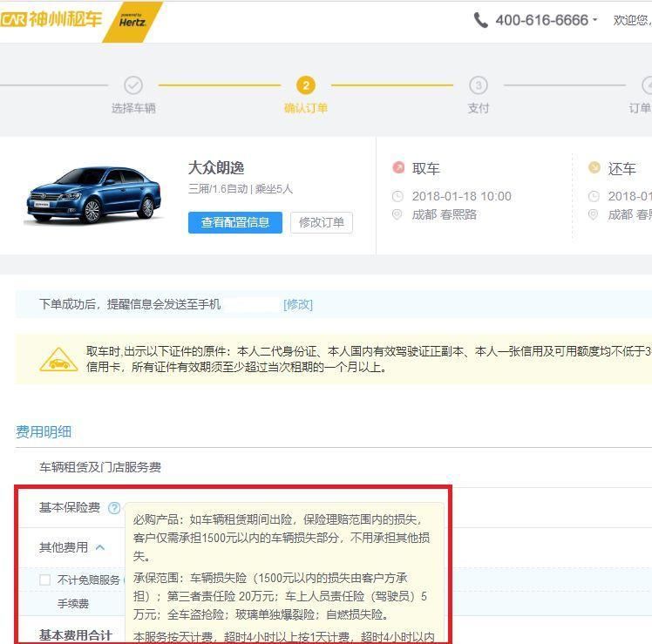
Task: Click the red 取车 pickup arrow icon
Action: pyautogui.click(x=398, y=167)
